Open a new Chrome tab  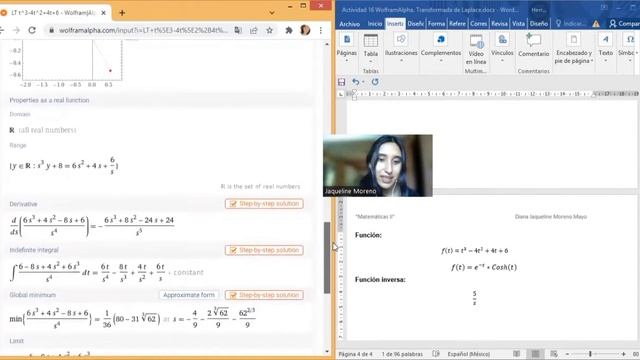pos(122,13)
